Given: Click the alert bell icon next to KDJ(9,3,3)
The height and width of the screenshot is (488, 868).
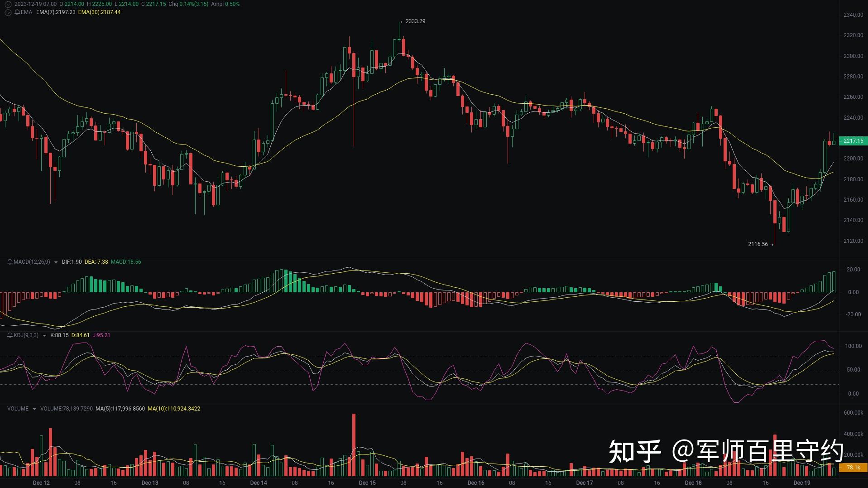Looking at the screenshot, I should coord(10,335).
